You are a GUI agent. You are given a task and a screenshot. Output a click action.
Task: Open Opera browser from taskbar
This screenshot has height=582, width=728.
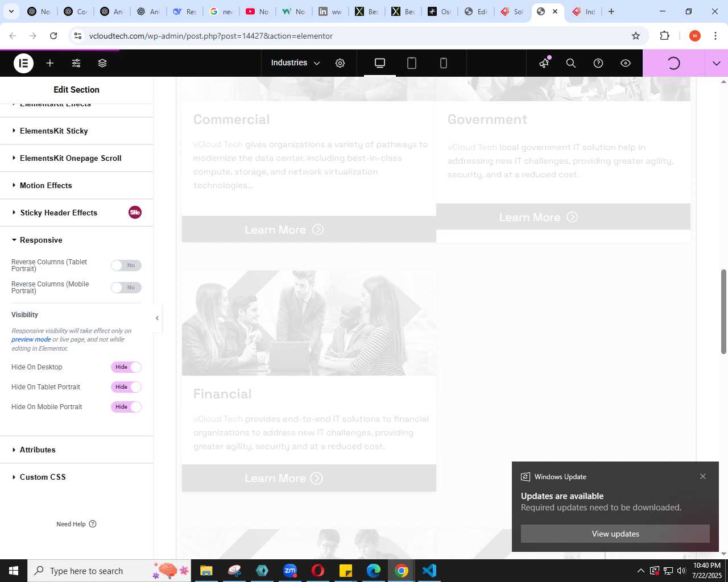(318, 571)
